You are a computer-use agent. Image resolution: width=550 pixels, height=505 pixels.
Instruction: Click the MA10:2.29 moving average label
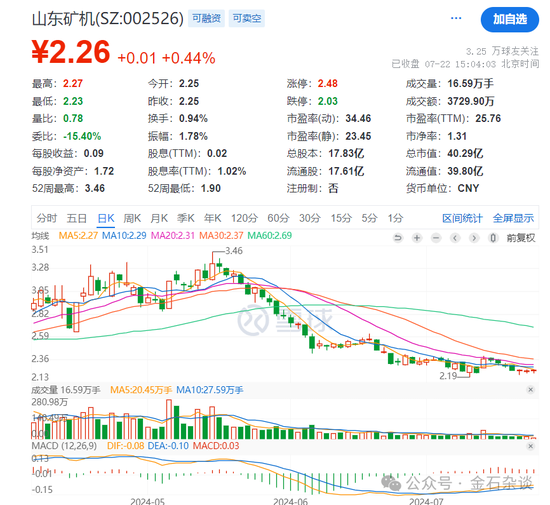(x=124, y=235)
